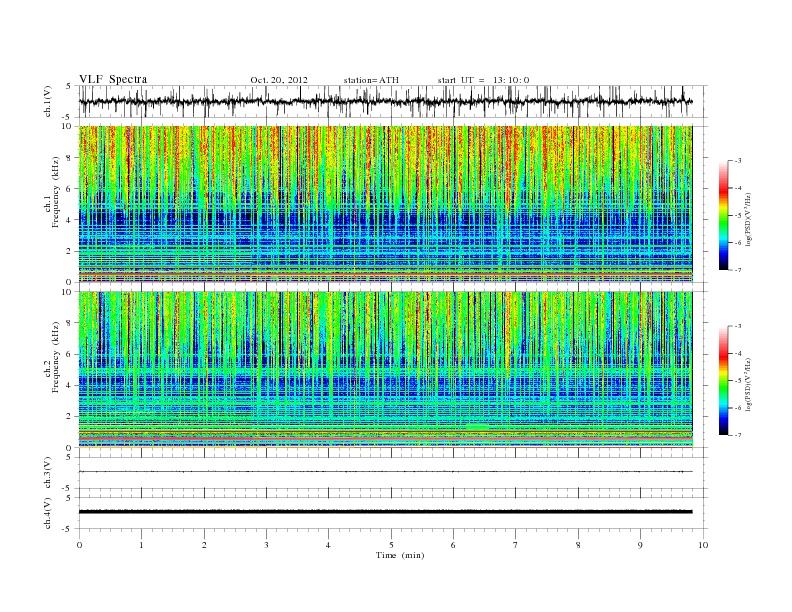792x612 pixels.
Task: Click time axis tick label "9"
Action: (x=640, y=545)
